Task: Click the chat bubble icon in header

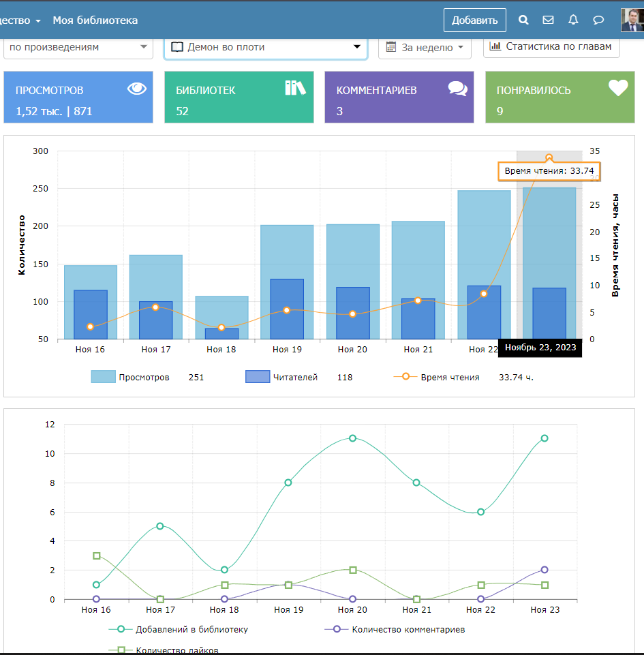Action: tap(598, 20)
